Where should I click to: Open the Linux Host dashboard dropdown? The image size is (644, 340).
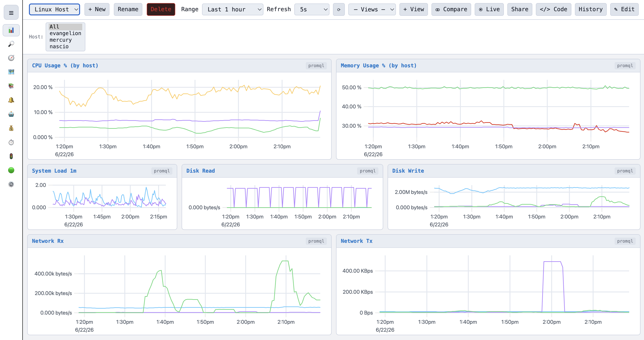pos(54,9)
